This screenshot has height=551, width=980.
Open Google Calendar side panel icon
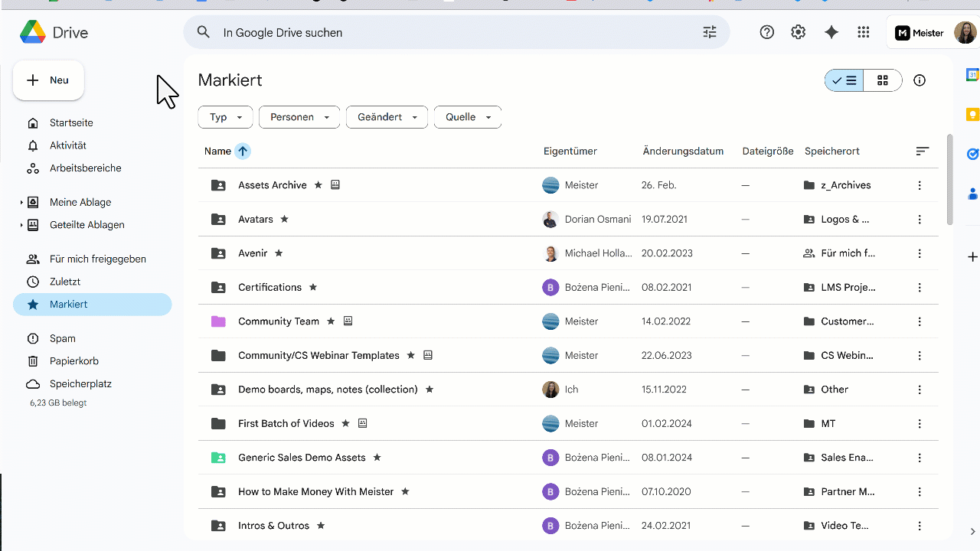pyautogui.click(x=972, y=75)
